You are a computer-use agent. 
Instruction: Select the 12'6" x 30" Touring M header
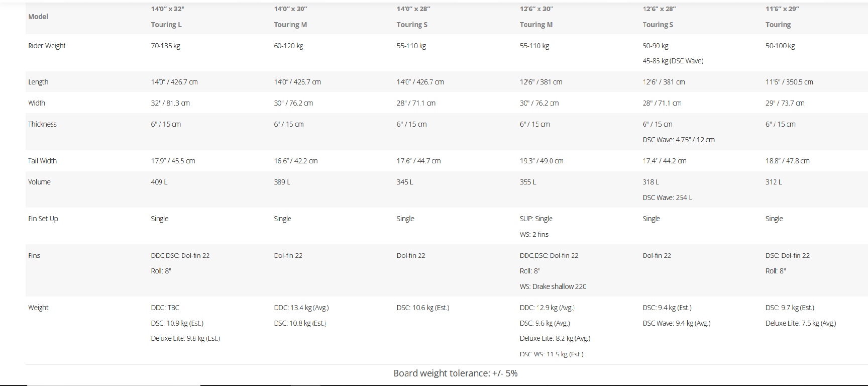click(536, 17)
